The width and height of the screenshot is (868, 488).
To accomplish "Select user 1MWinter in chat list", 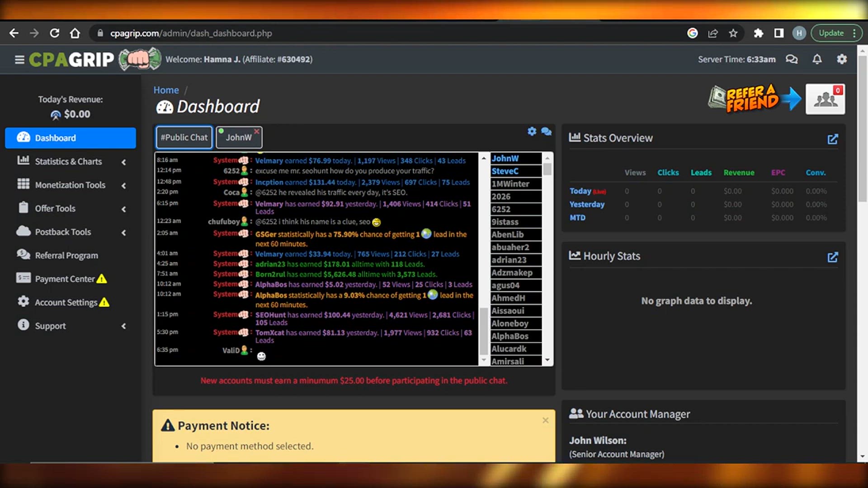I will (516, 184).
